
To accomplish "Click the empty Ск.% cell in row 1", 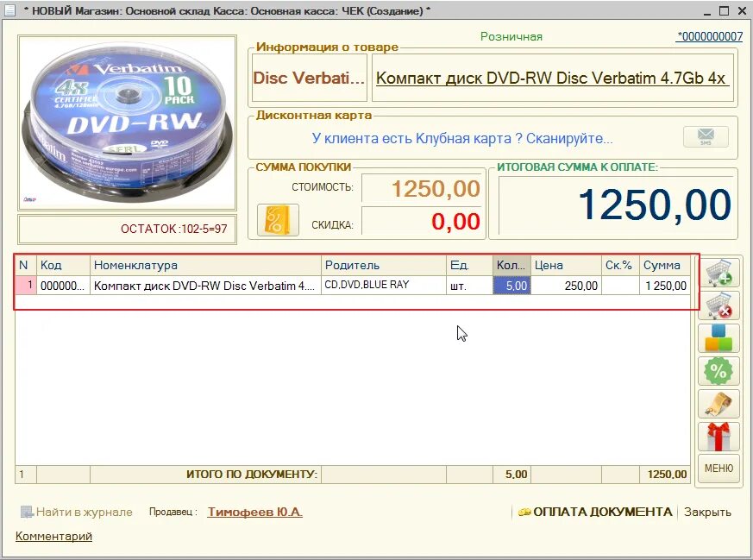I will click(620, 286).
